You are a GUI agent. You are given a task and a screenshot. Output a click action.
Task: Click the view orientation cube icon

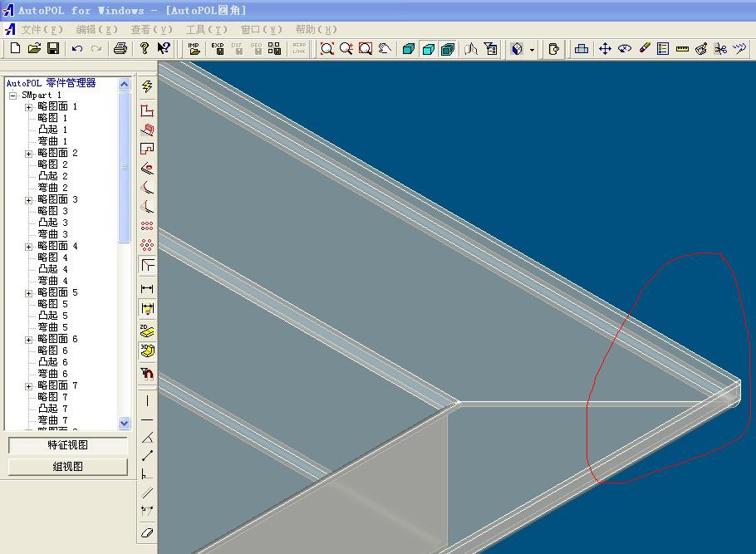(x=517, y=48)
